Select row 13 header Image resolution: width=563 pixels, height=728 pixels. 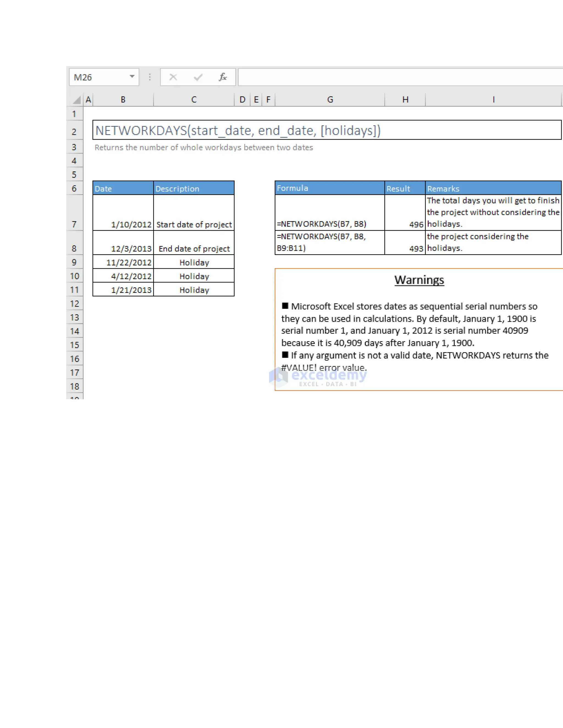click(x=74, y=317)
